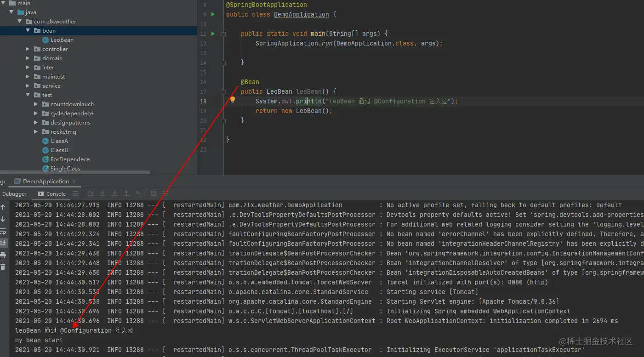The image size is (644, 357).
Task: Click the DemoApplication class name in code
Action: tap(302, 15)
